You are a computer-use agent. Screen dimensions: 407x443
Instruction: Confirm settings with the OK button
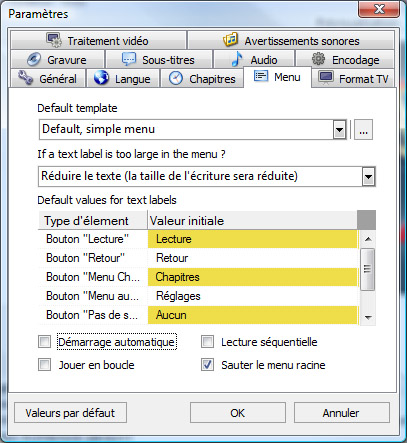[238, 413]
